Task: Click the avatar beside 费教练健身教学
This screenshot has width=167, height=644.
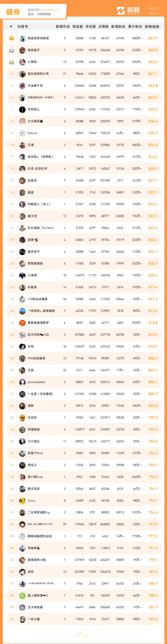Action: pyautogui.click(x=22, y=323)
